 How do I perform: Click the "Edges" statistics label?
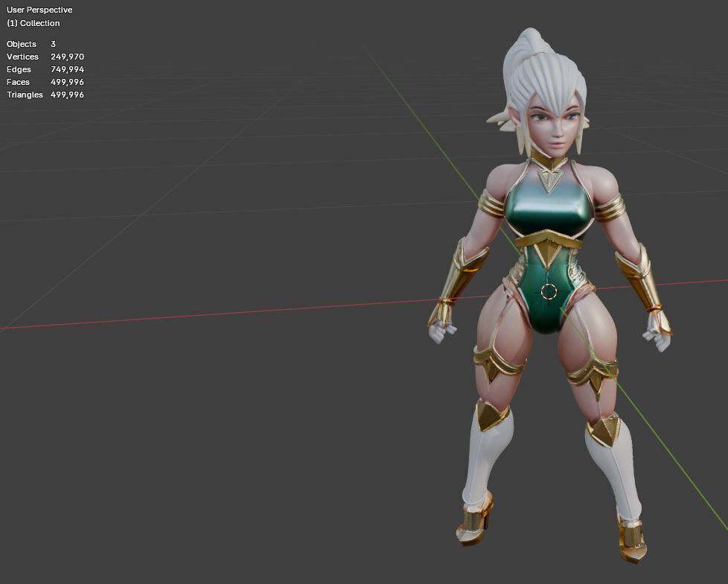[19, 69]
